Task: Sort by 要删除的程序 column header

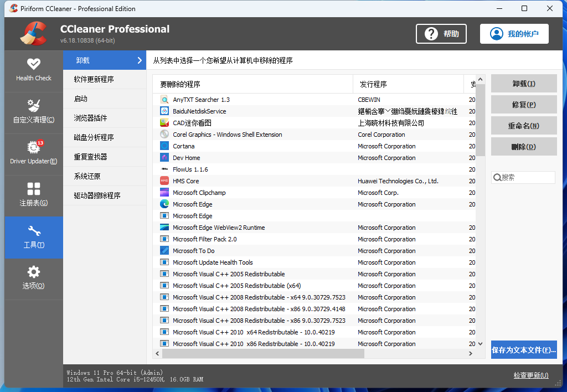Action: tap(252, 84)
